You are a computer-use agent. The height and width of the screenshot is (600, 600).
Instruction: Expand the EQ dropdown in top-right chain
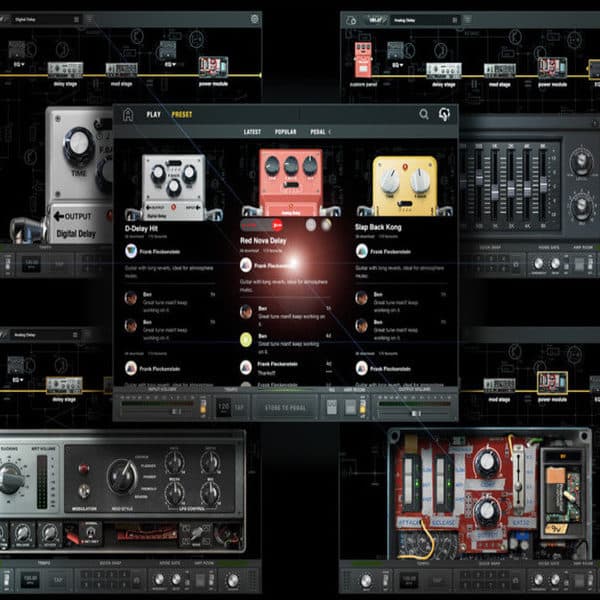pos(398,65)
